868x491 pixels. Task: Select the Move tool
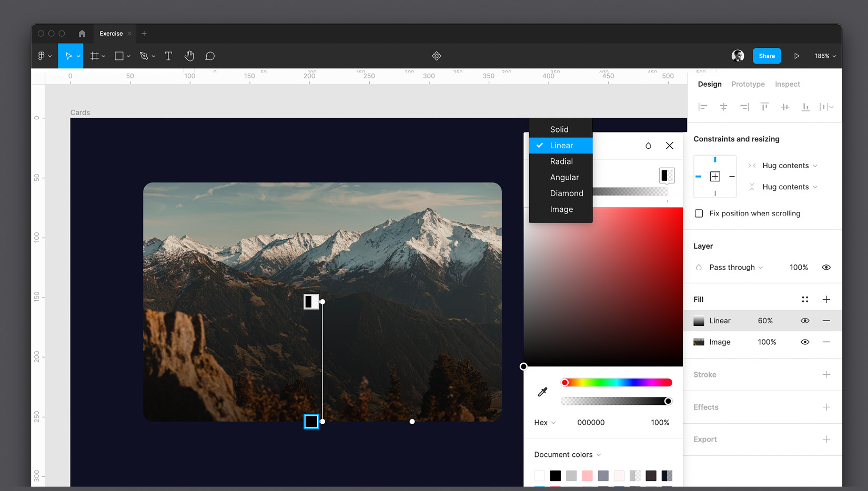pyautogui.click(x=70, y=56)
